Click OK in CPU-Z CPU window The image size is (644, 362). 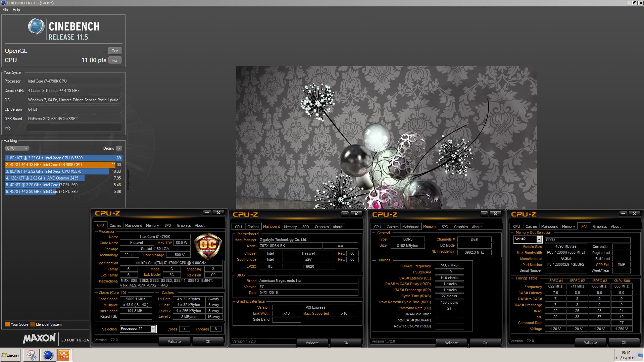click(x=208, y=342)
